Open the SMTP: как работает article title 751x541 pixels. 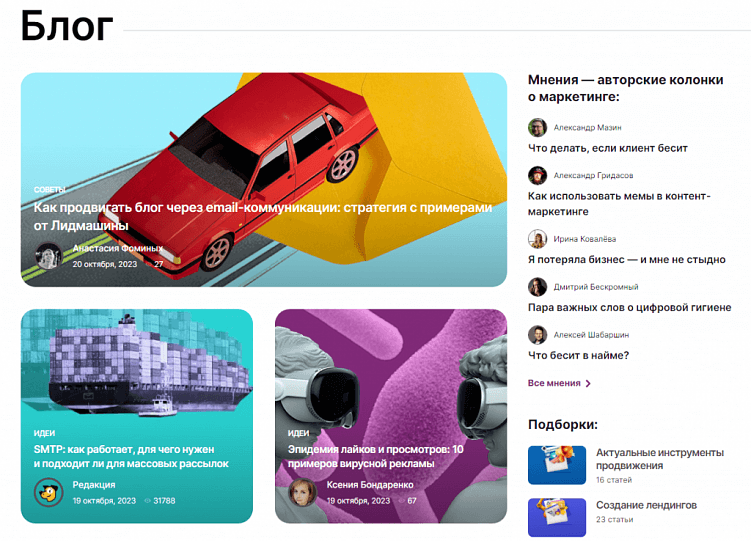131,456
